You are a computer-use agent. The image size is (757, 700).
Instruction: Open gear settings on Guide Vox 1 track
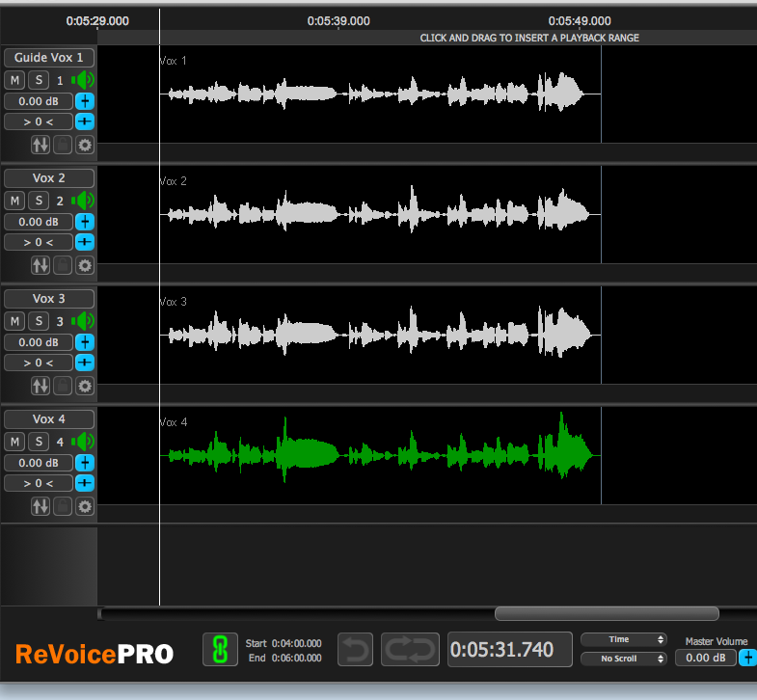coord(85,145)
